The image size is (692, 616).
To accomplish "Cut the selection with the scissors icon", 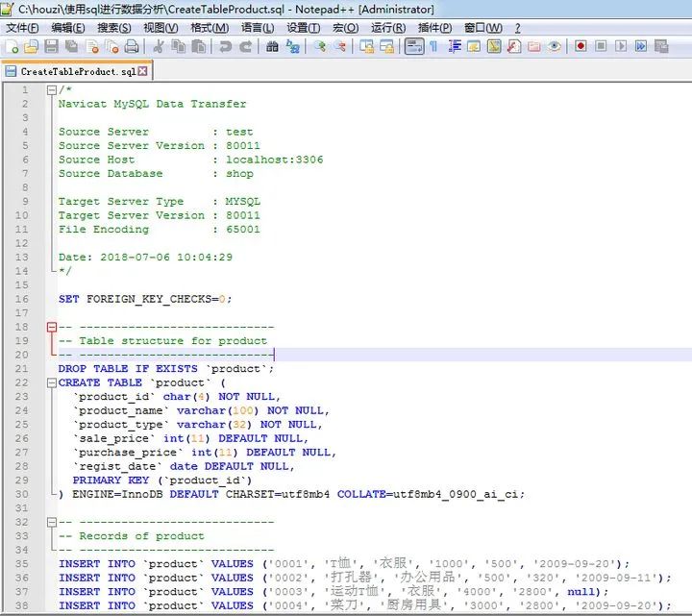I will [159, 46].
